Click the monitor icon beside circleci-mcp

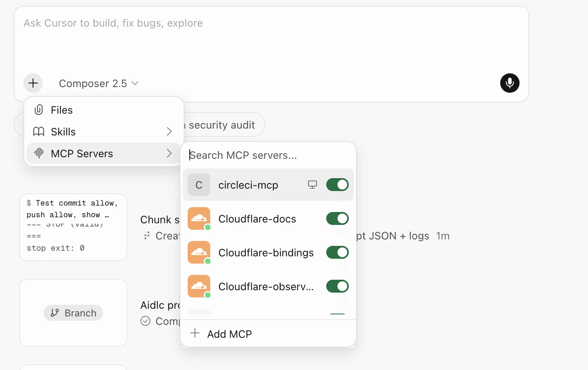313,185
